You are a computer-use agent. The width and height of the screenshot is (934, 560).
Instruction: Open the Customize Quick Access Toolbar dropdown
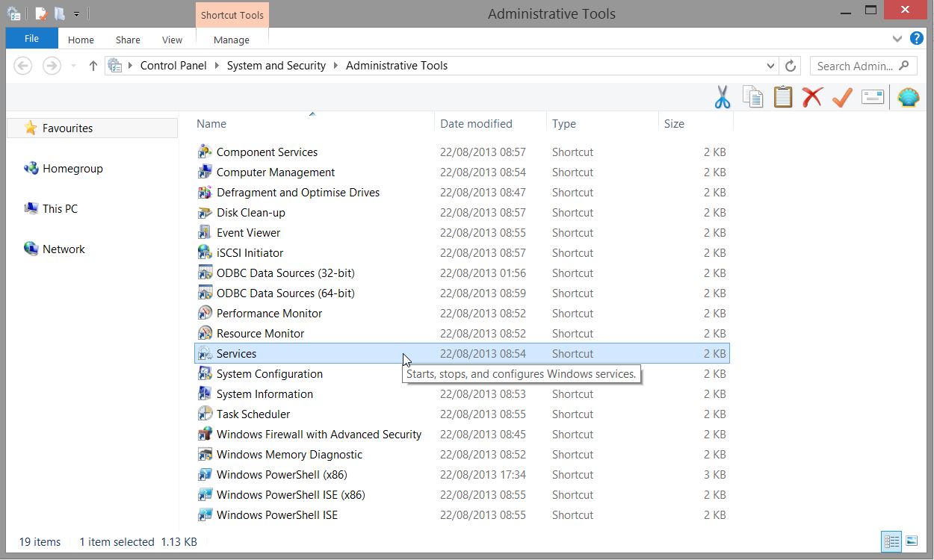76,13
